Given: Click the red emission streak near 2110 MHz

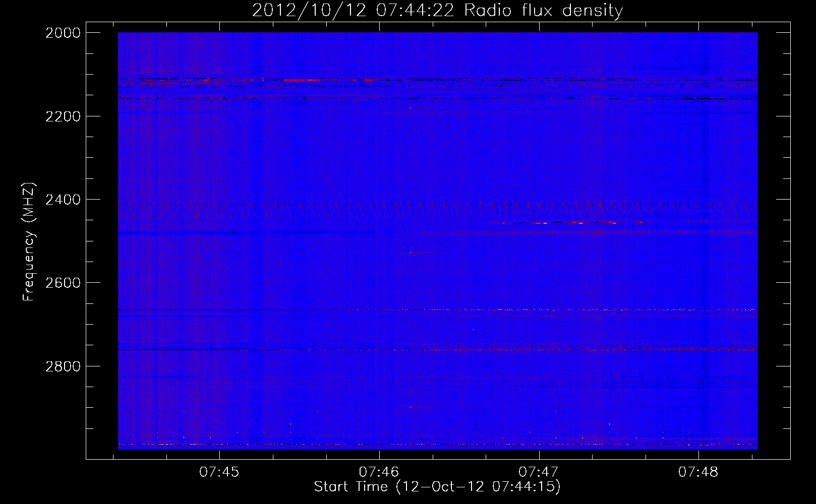Looking at the screenshot, I should tap(302, 80).
